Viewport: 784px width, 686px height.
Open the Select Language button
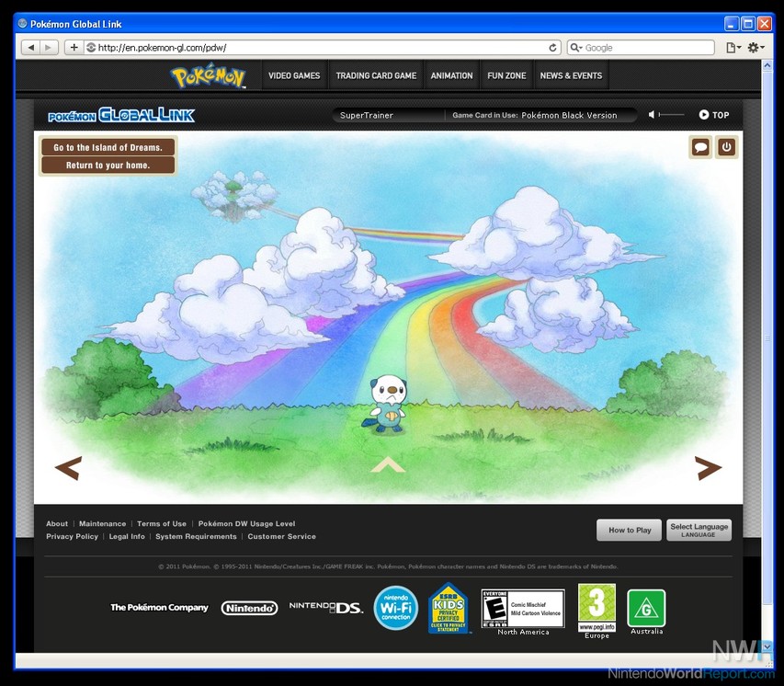click(699, 530)
